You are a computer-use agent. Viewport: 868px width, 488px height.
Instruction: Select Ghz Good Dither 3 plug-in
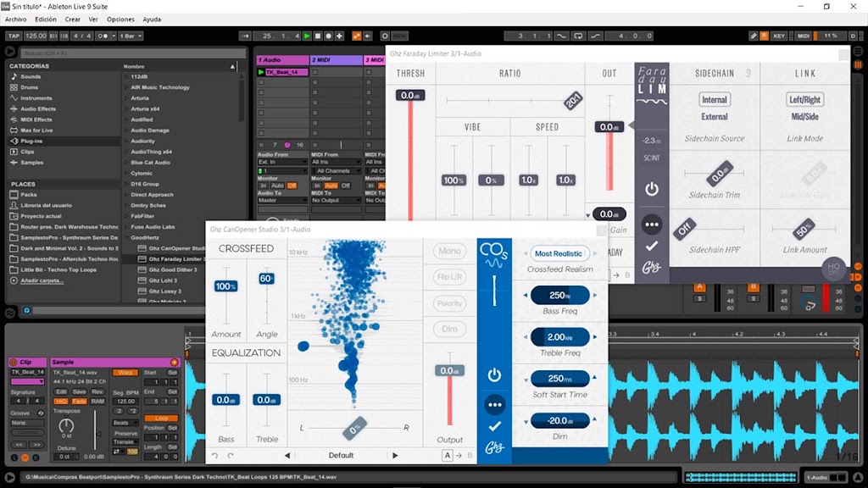pos(173,270)
